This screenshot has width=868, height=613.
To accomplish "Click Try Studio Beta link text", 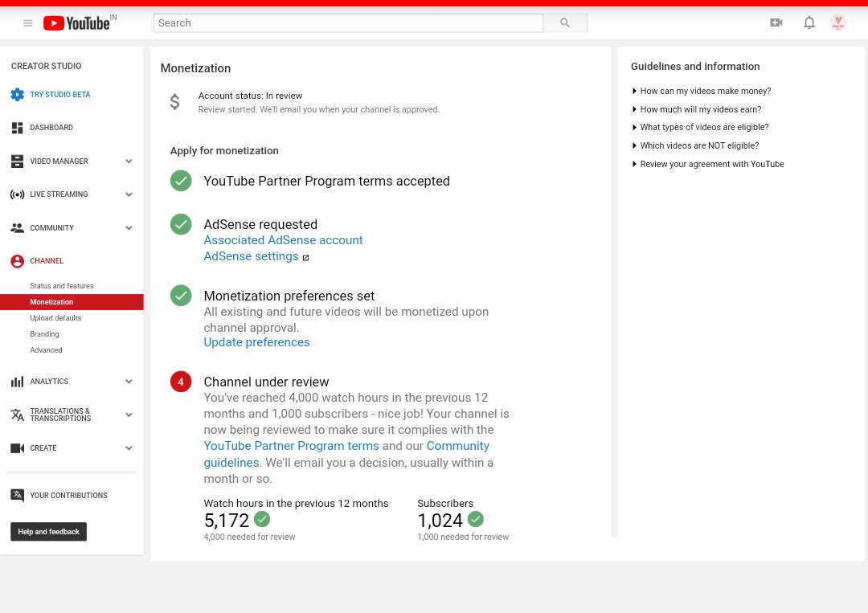I will click(59, 95).
